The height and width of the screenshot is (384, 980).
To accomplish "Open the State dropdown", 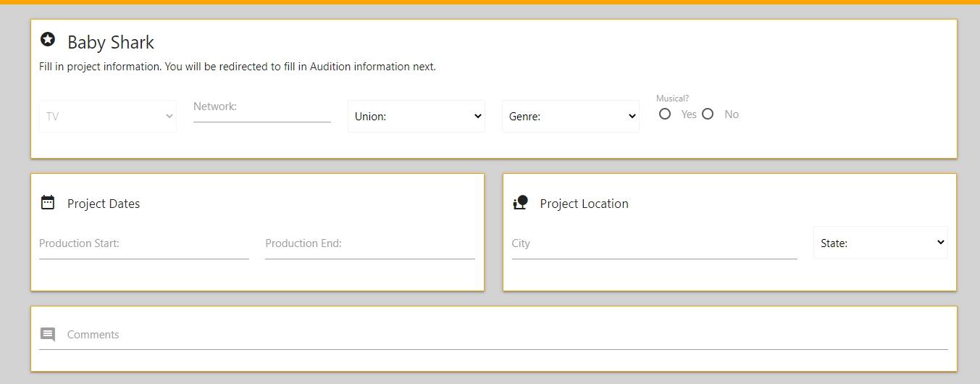I will pos(881,243).
